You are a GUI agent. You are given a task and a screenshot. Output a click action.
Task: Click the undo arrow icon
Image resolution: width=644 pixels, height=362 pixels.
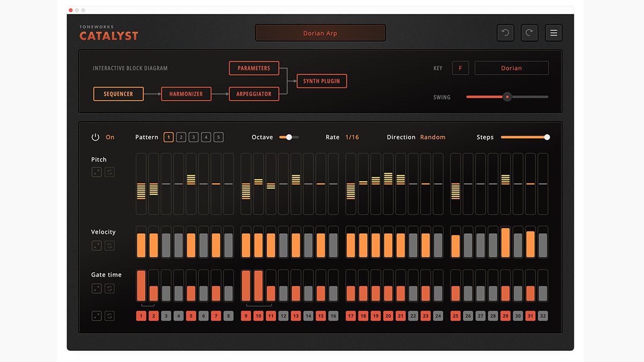tap(505, 33)
